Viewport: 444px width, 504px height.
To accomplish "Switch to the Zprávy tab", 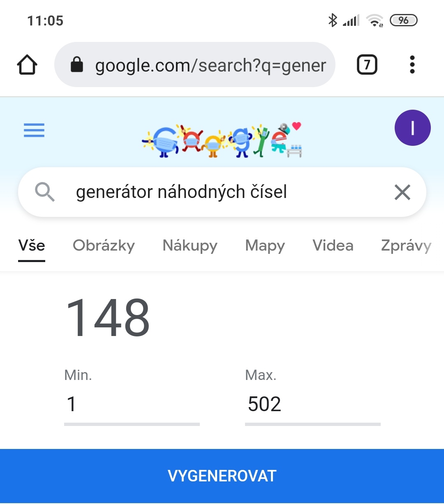I will point(406,246).
